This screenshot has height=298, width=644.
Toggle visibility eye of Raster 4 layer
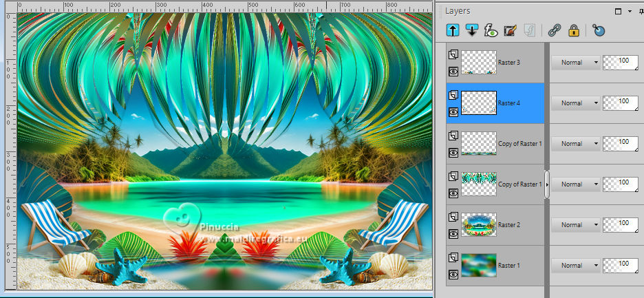453,111
